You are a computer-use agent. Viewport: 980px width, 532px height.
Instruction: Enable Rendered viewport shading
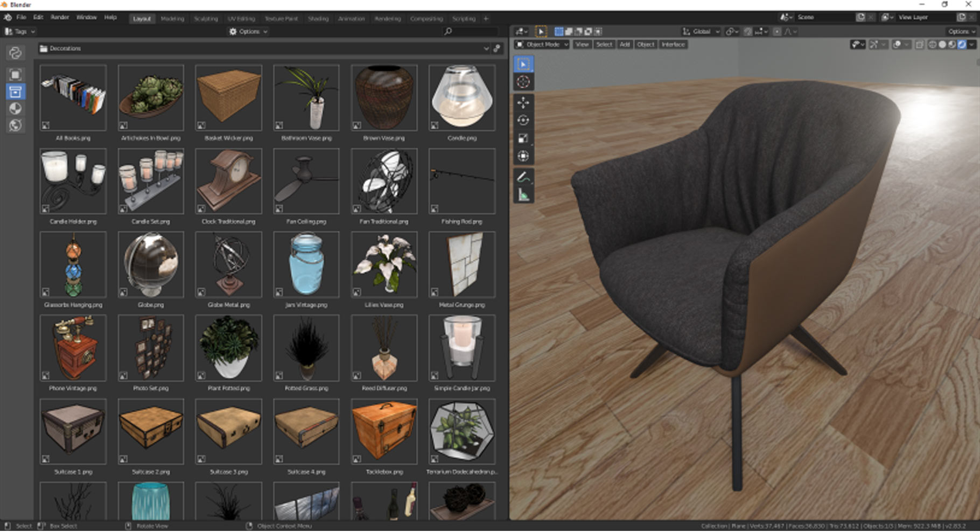pyautogui.click(x=962, y=44)
